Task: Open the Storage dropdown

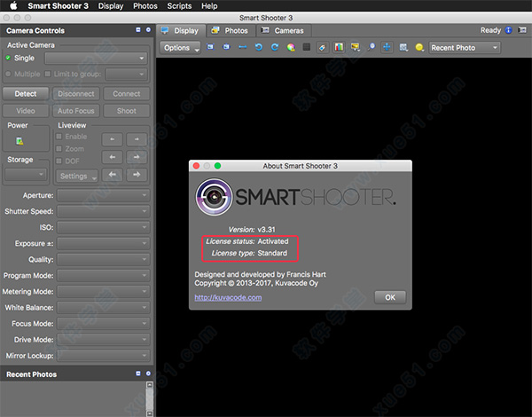Action: point(26,175)
